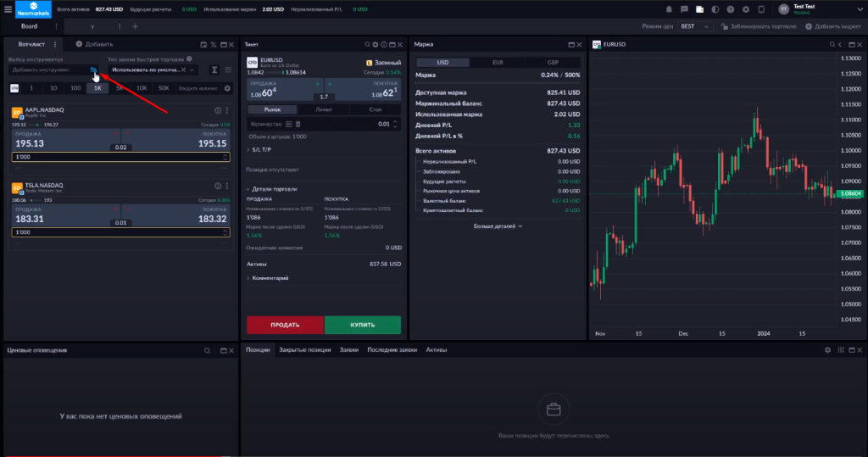Click the mobile device icon
868x457 pixels.
click(761, 9)
